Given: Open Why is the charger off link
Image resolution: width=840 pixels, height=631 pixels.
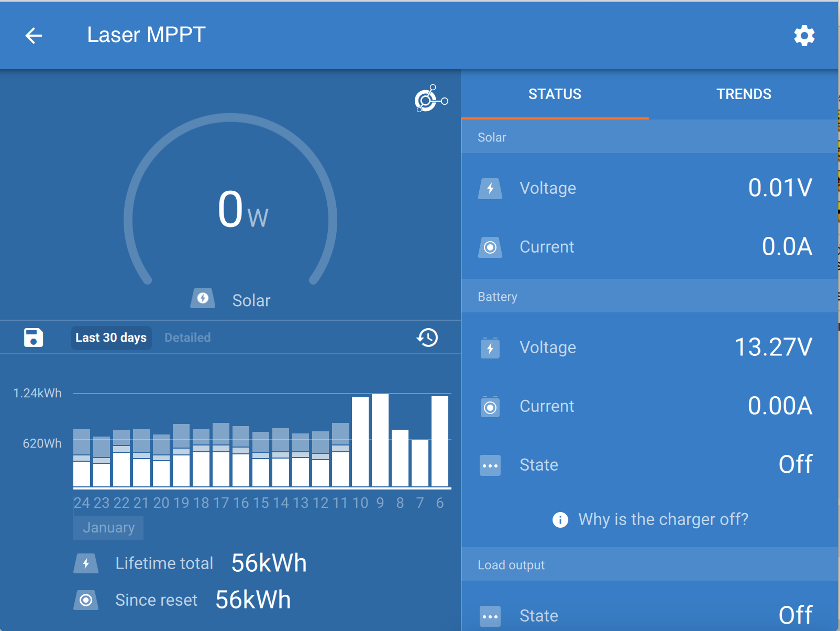Looking at the screenshot, I should coord(663,519).
